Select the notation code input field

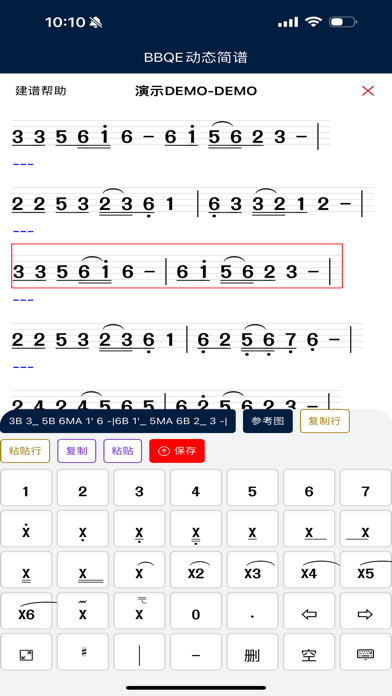pyautogui.click(x=118, y=421)
